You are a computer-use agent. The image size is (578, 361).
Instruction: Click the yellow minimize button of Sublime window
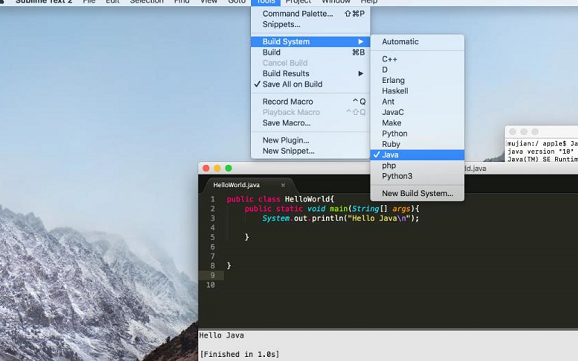[x=217, y=168]
